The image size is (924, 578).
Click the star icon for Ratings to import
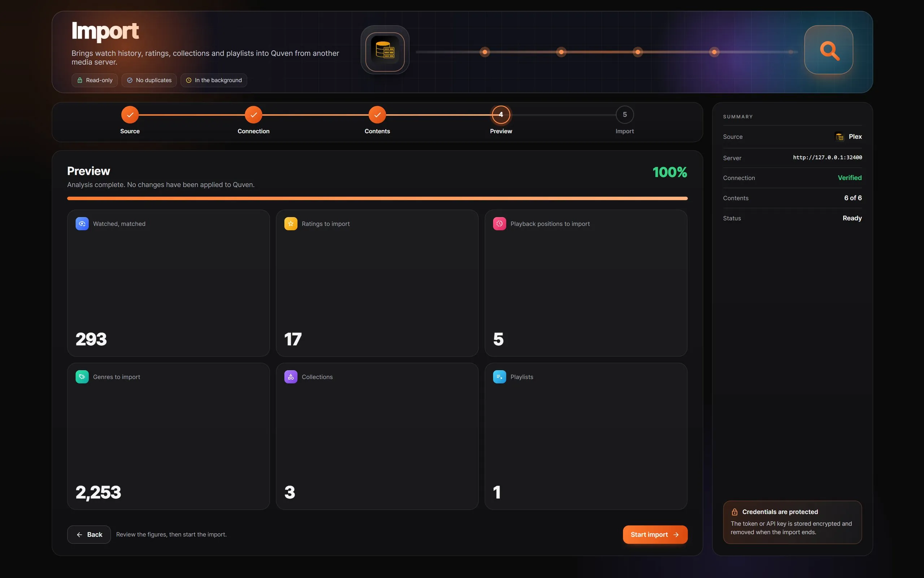[291, 224]
